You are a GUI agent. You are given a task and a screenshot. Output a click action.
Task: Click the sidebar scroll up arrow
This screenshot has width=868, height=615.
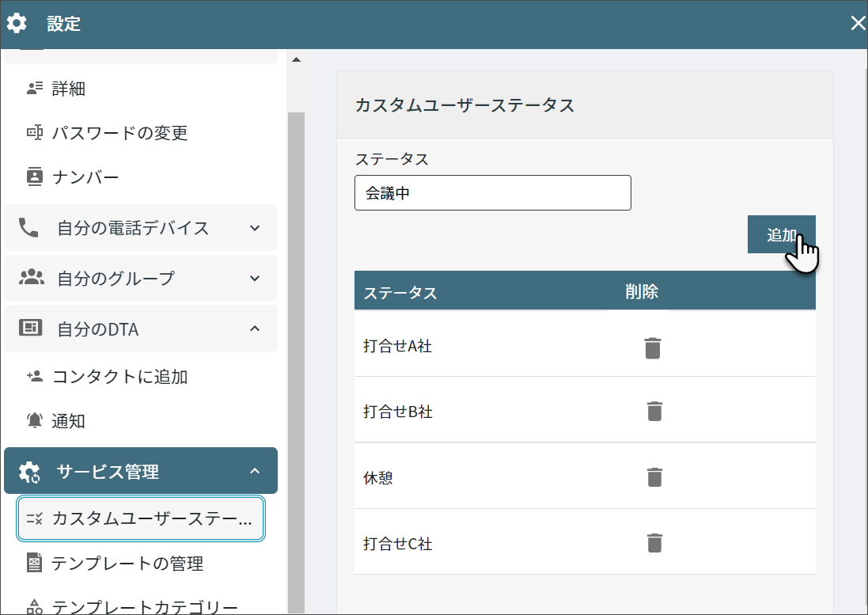[296, 60]
